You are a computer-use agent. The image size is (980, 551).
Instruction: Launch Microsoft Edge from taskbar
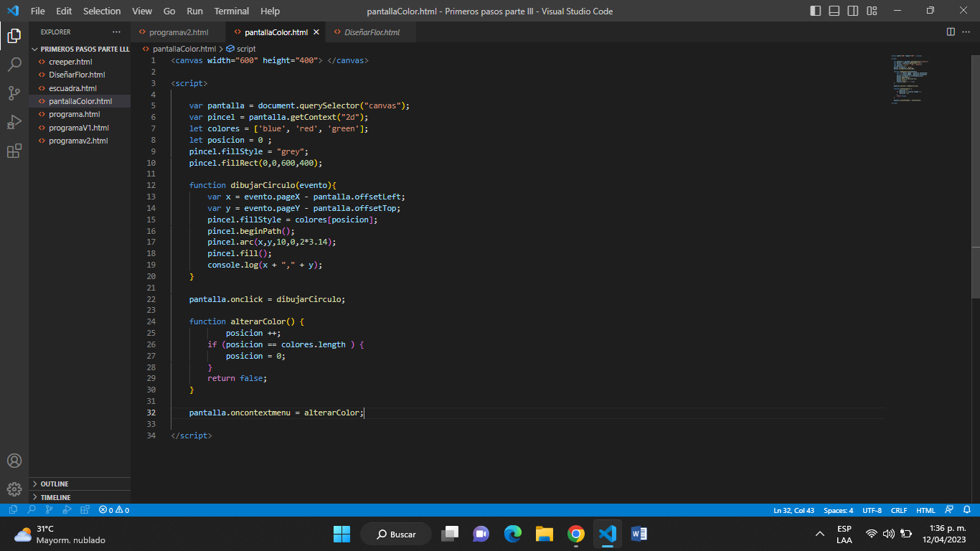[x=512, y=534]
